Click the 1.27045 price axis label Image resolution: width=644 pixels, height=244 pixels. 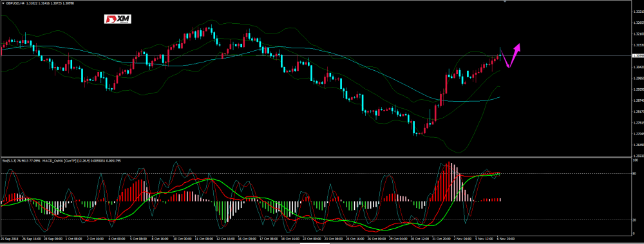click(638, 133)
